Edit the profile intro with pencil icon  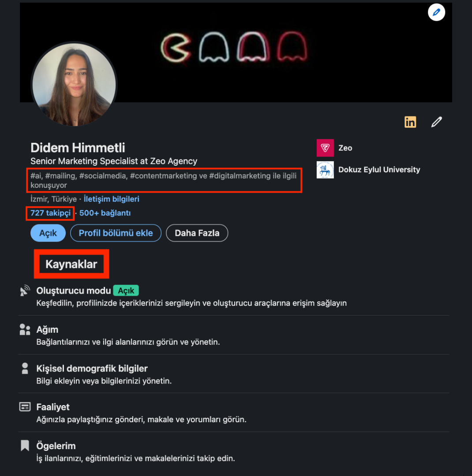(437, 122)
